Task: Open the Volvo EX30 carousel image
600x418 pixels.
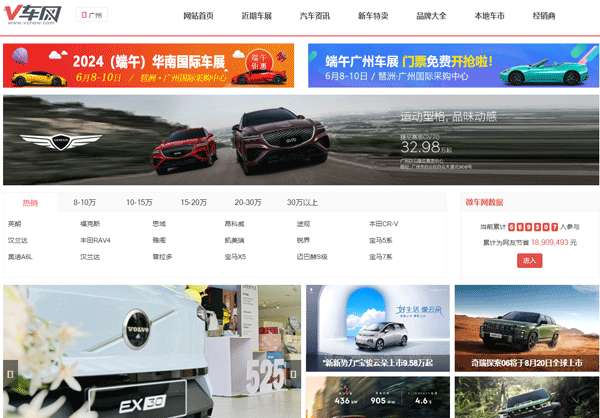Action: [152, 351]
